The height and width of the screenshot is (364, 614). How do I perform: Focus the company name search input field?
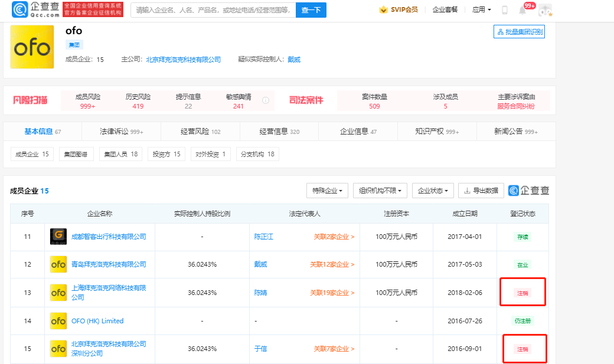point(213,10)
